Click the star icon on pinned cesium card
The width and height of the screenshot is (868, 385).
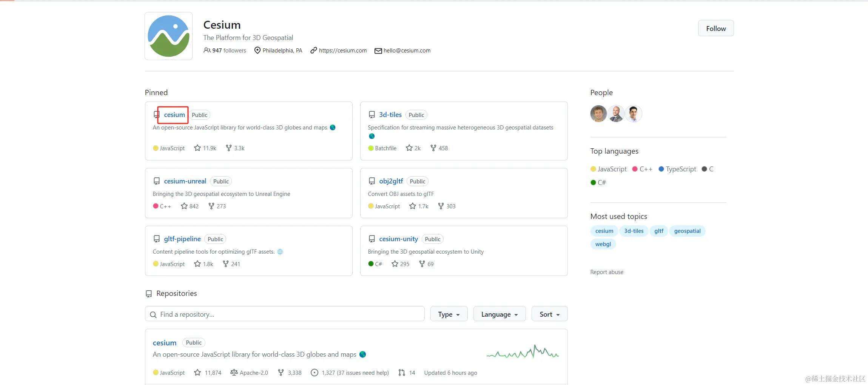(x=197, y=148)
